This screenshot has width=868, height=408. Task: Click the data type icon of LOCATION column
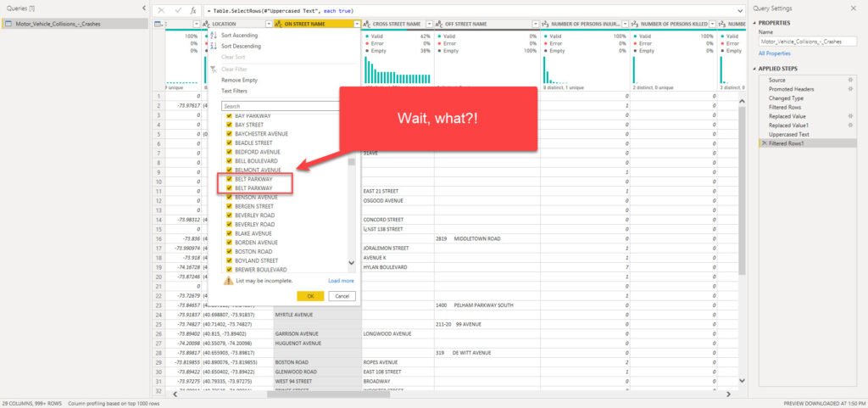coord(206,25)
